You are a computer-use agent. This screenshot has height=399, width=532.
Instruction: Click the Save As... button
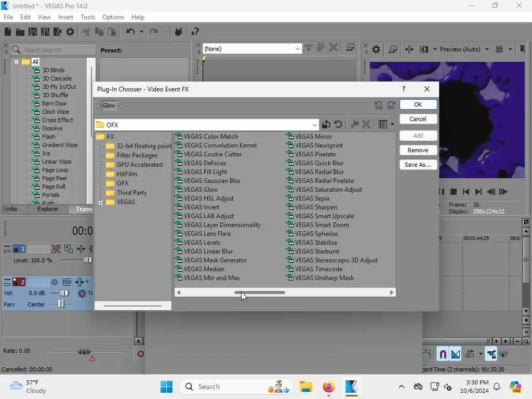click(x=418, y=165)
